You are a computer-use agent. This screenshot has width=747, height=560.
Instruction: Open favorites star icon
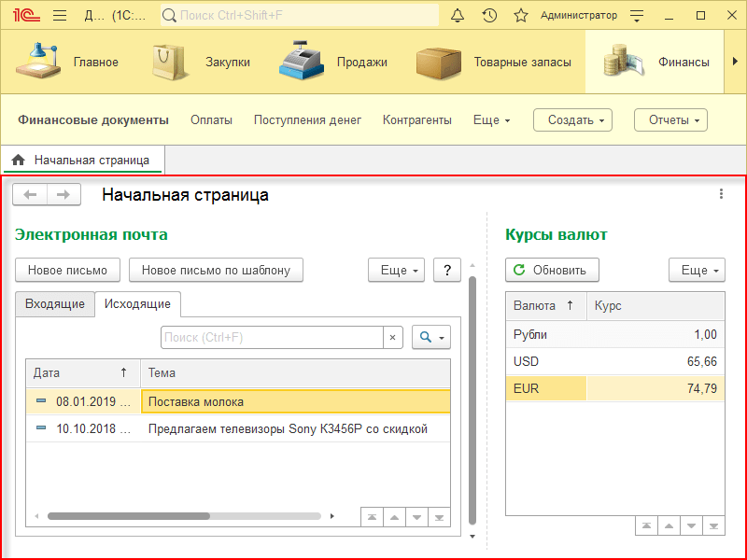pyautogui.click(x=521, y=15)
